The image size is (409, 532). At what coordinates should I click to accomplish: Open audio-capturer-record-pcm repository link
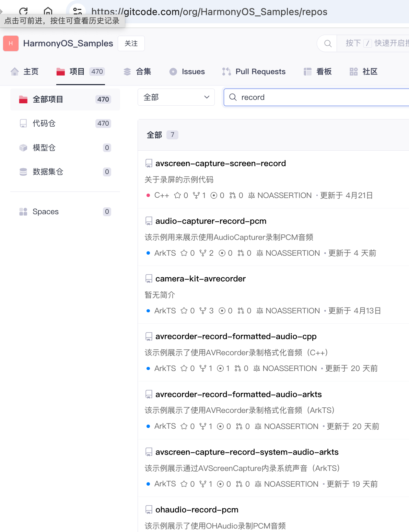click(x=211, y=221)
